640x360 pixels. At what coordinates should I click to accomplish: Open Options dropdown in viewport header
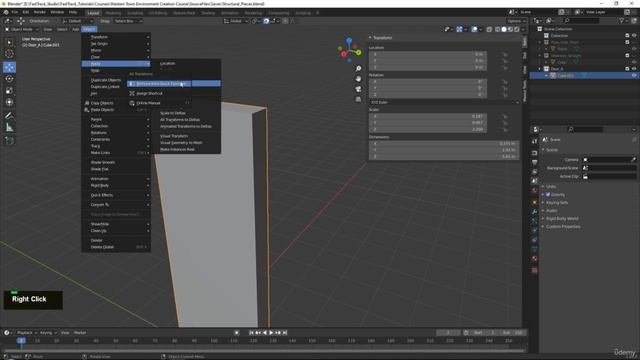[516, 21]
